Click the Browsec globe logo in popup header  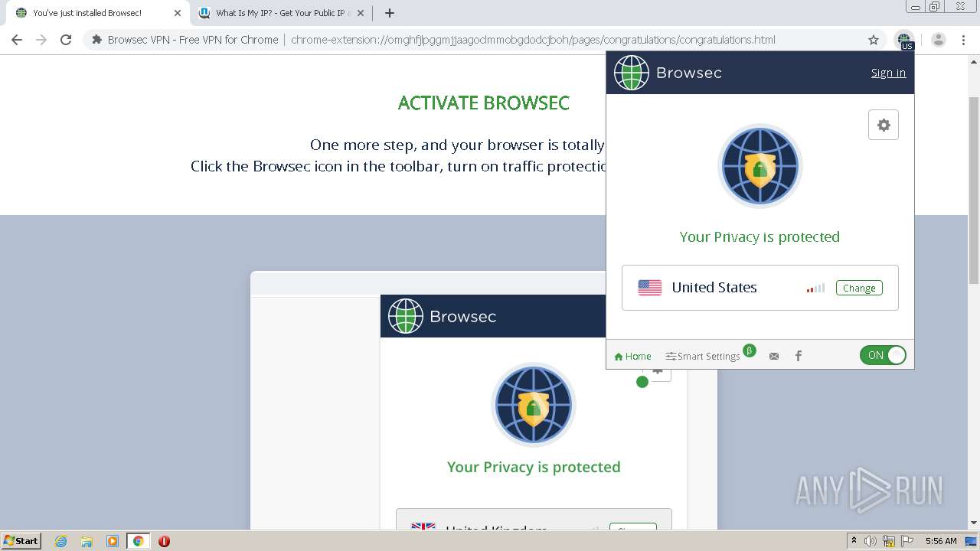[632, 73]
